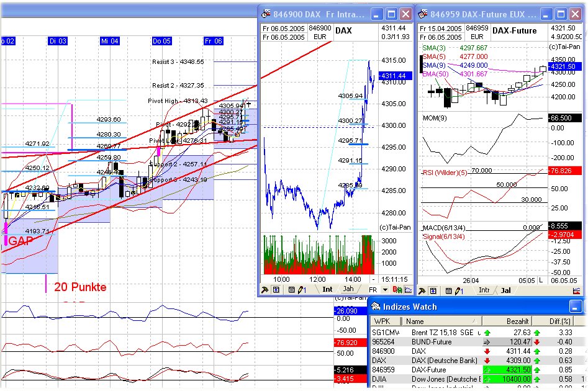Switch to the Intr tab in DAX-Future window

(x=484, y=290)
